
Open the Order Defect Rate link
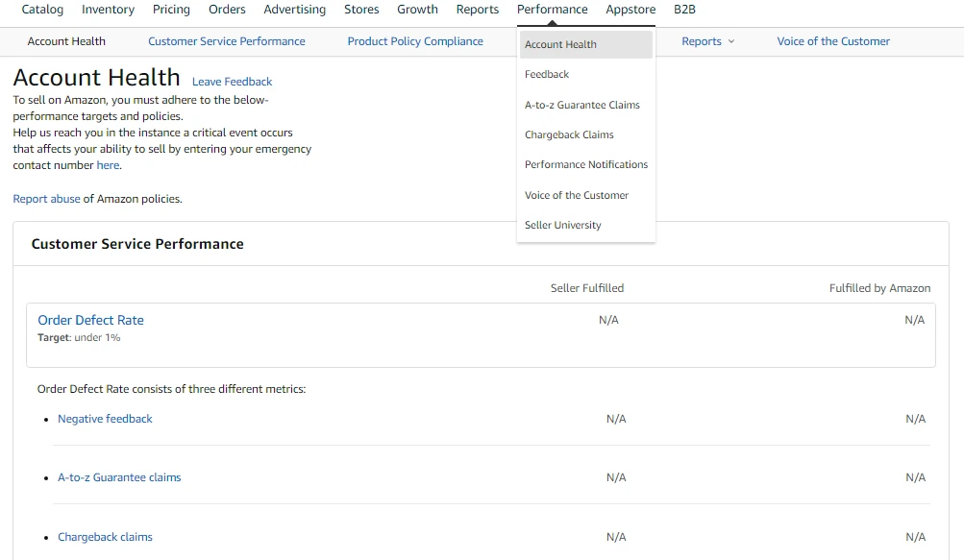(x=90, y=320)
